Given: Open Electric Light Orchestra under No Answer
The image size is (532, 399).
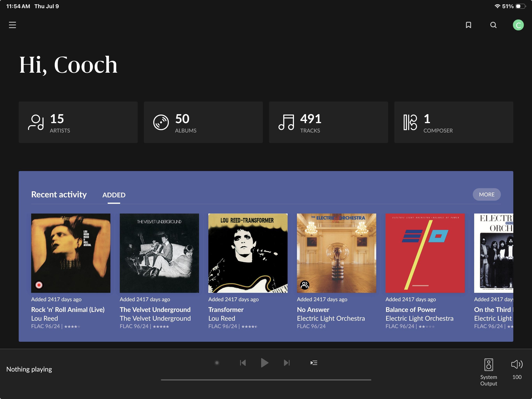Looking at the screenshot, I should tap(331, 318).
